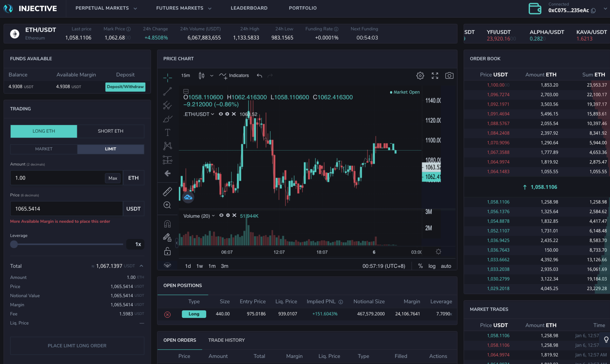
Task: Select the text annotation tool
Action: tap(167, 132)
